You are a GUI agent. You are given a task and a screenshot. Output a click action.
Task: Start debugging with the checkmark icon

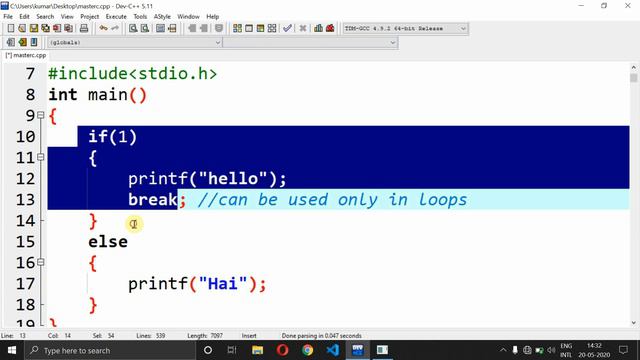click(x=287, y=28)
